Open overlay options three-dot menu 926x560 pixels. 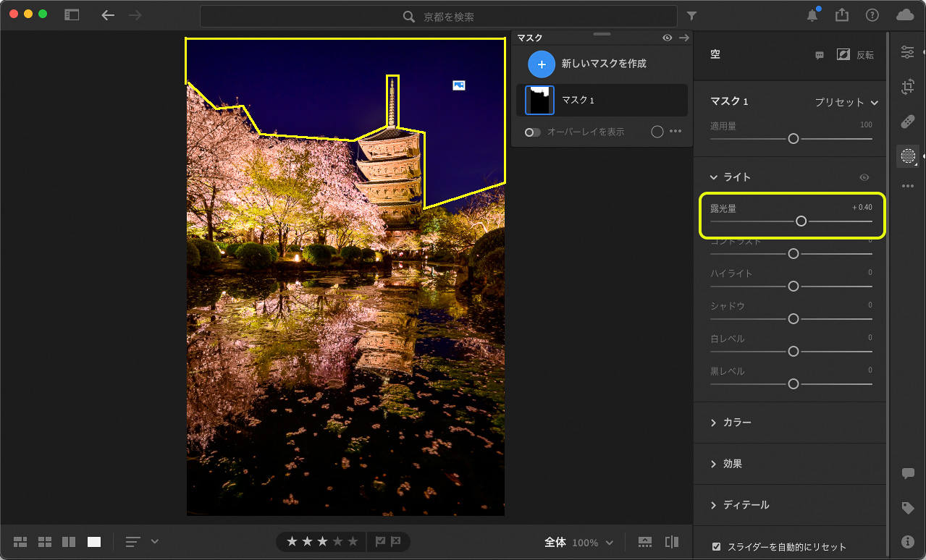pos(675,132)
